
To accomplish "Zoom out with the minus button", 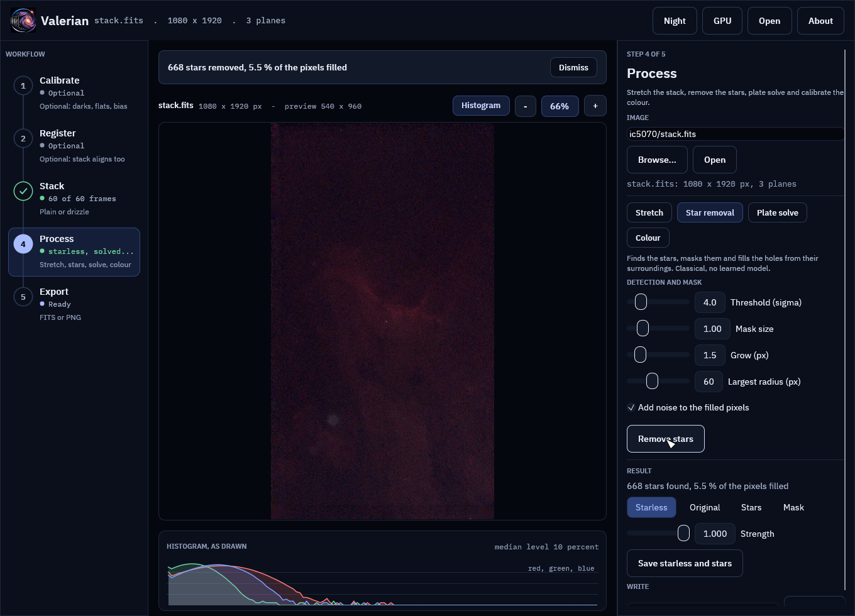I will pyautogui.click(x=526, y=106).
